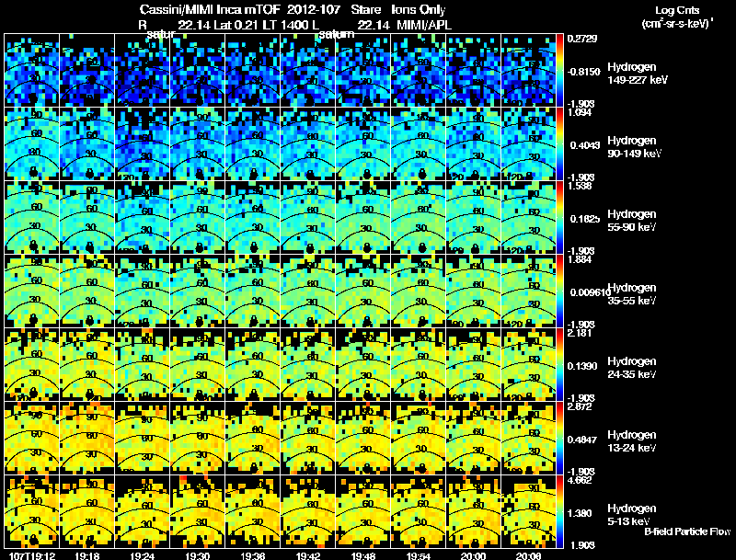Select the Hydrogen 5-13 keV panel at 20:06
This screenshot has height=560, width=736.
[528, 511]
